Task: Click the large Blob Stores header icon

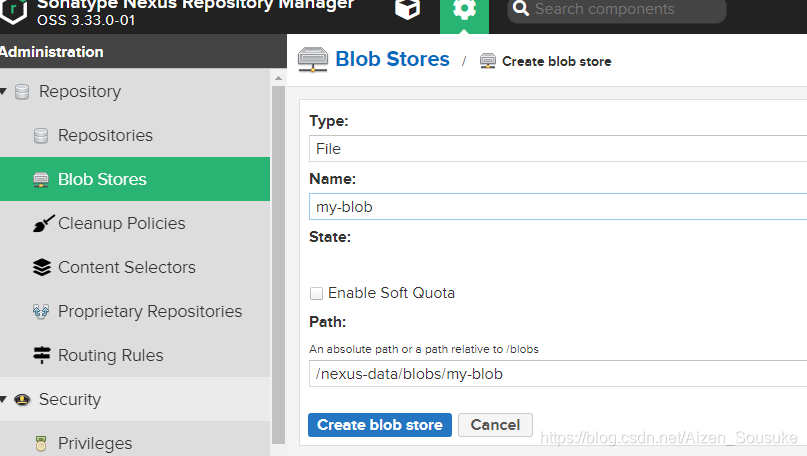Action: 312,59
